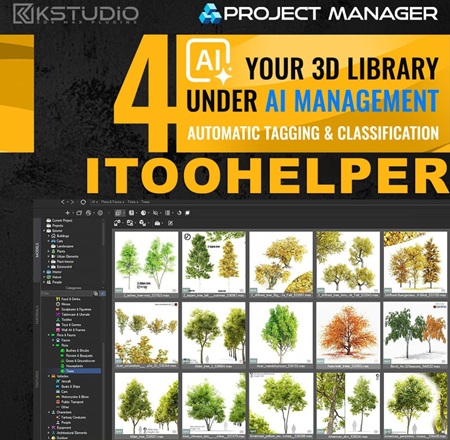Click the plus add icon in toolbar
Screen dimensions: 450x440
pyautogui.click(x=68, y=213)
